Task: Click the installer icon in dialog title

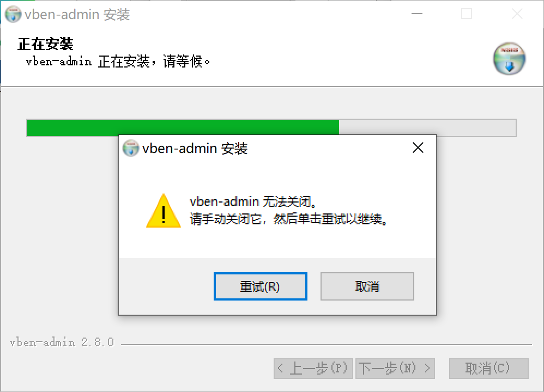Action: 130,148
